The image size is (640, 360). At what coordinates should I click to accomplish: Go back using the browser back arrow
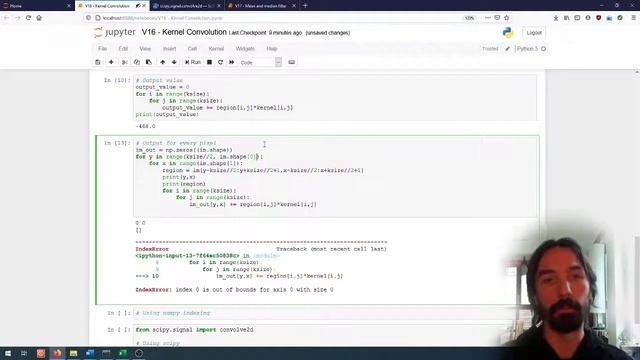(x=7, y=18)
